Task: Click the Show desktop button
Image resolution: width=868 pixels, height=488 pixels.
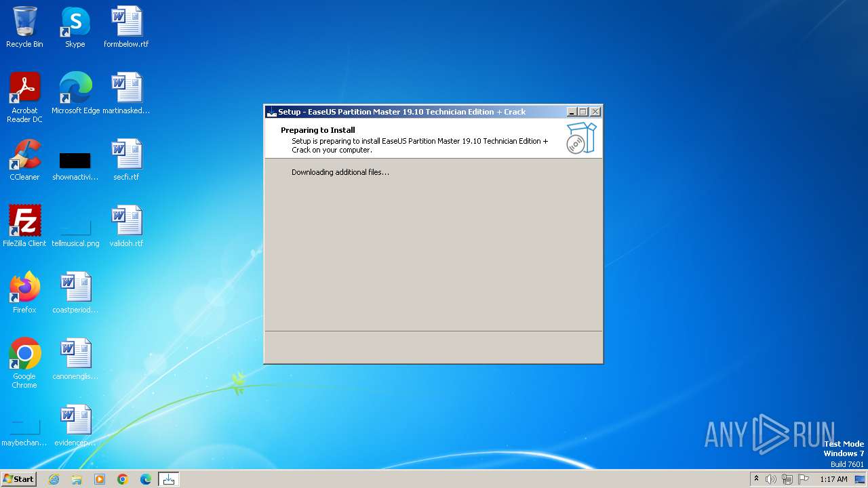Action: (x=860, y=479)
